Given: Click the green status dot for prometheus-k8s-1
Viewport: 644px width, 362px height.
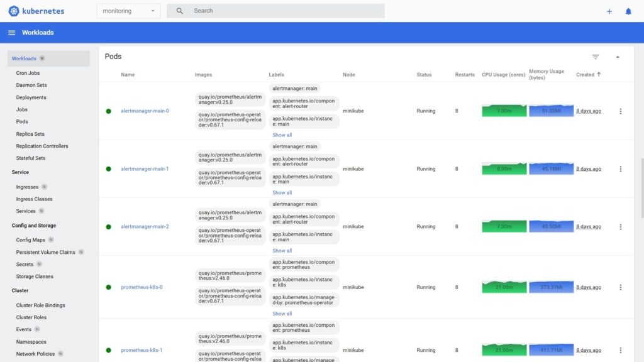Looking at the screenshot, I should (108, 351).
